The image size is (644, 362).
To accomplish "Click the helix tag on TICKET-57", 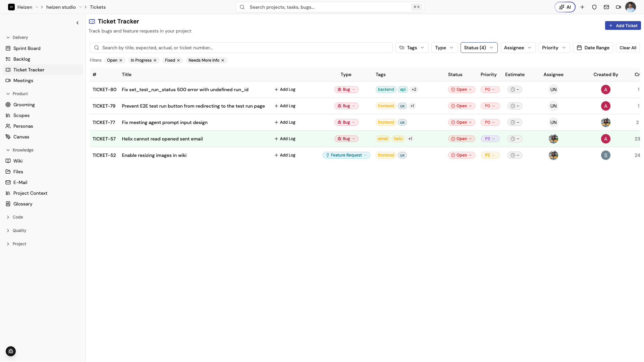I will click(398, 139).
